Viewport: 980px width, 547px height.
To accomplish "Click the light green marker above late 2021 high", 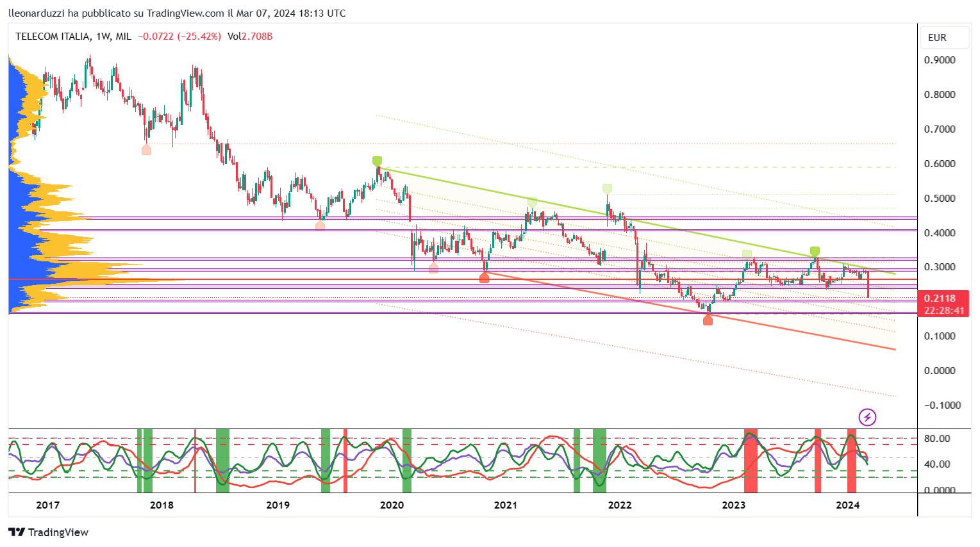I will coord(607,188).
